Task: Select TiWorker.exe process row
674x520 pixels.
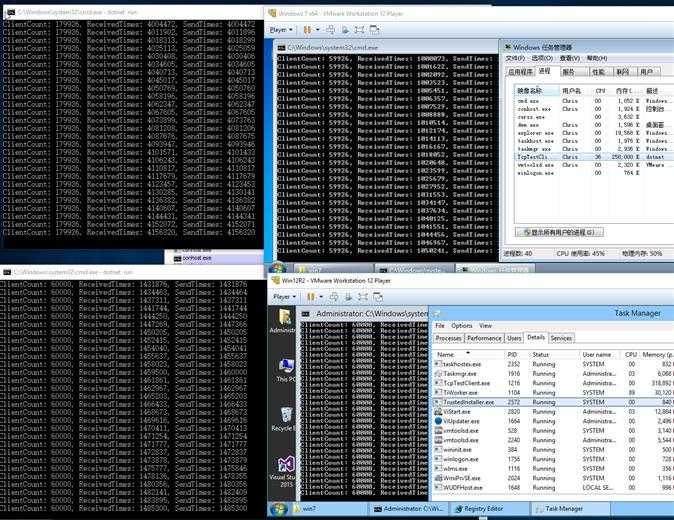Action: (x=554, y=393)
